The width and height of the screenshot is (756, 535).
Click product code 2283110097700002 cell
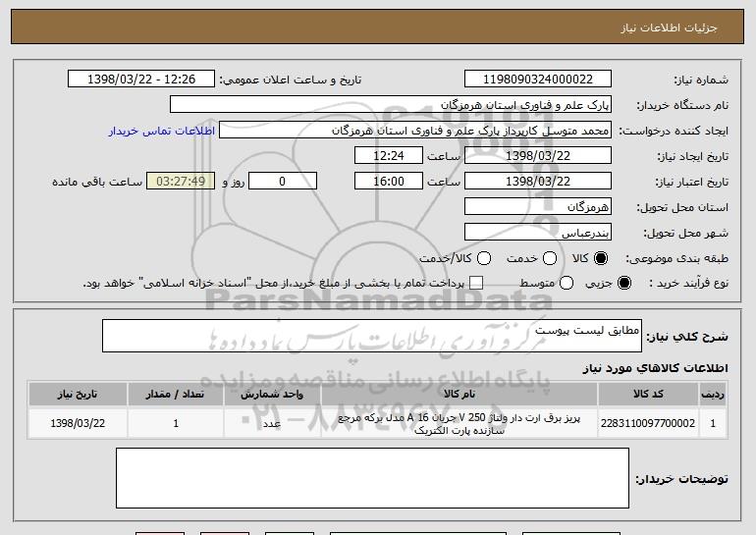point(648,423)
